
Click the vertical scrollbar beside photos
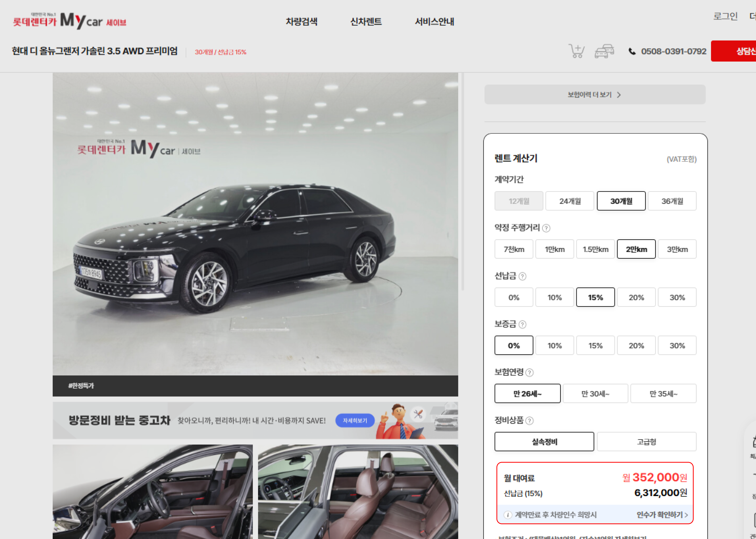point(463,182)
